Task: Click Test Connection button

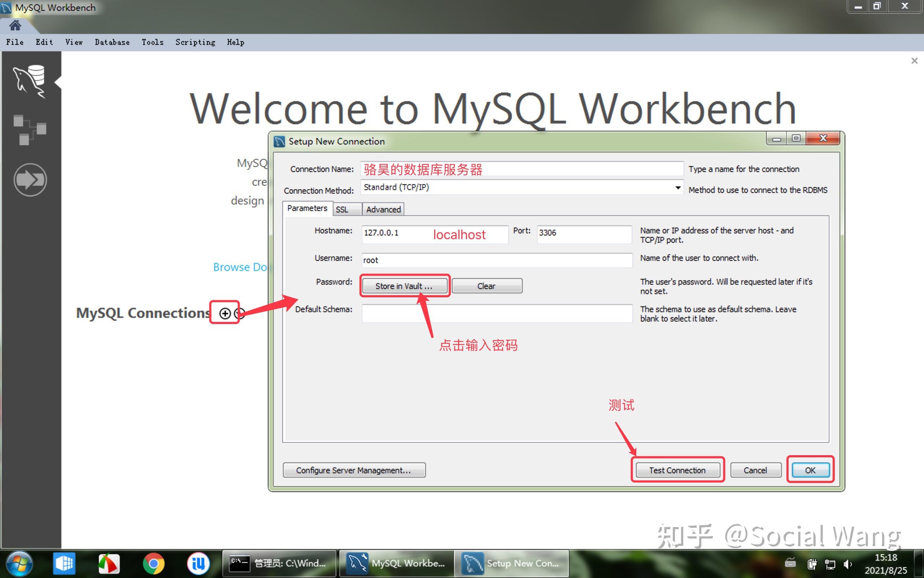Action: click(x=678, y=470)
